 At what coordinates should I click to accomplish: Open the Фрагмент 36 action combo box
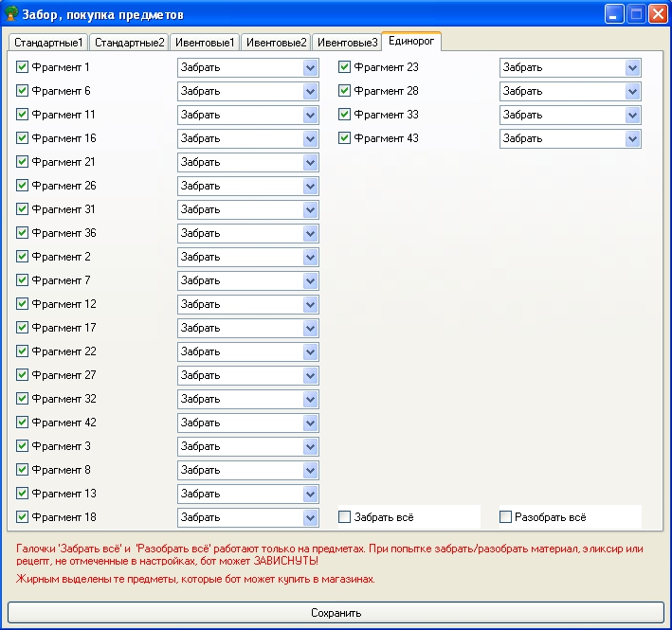tap(310, 233)
